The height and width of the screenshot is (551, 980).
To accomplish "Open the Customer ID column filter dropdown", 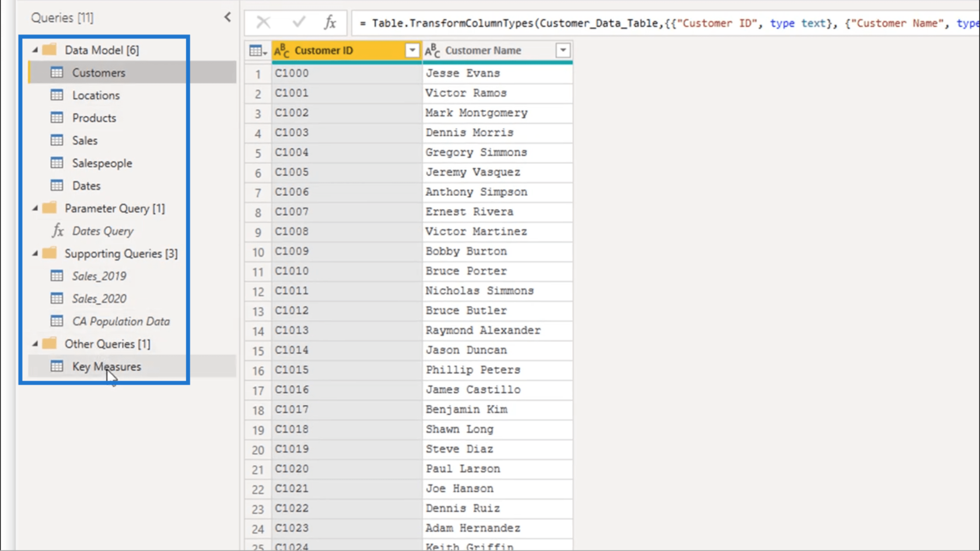I will point(412,51).
